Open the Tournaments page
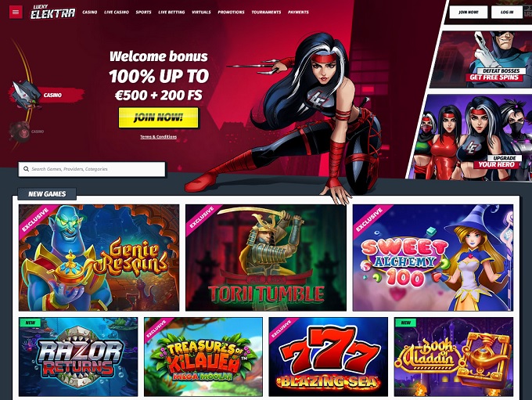 coord(266,13)
